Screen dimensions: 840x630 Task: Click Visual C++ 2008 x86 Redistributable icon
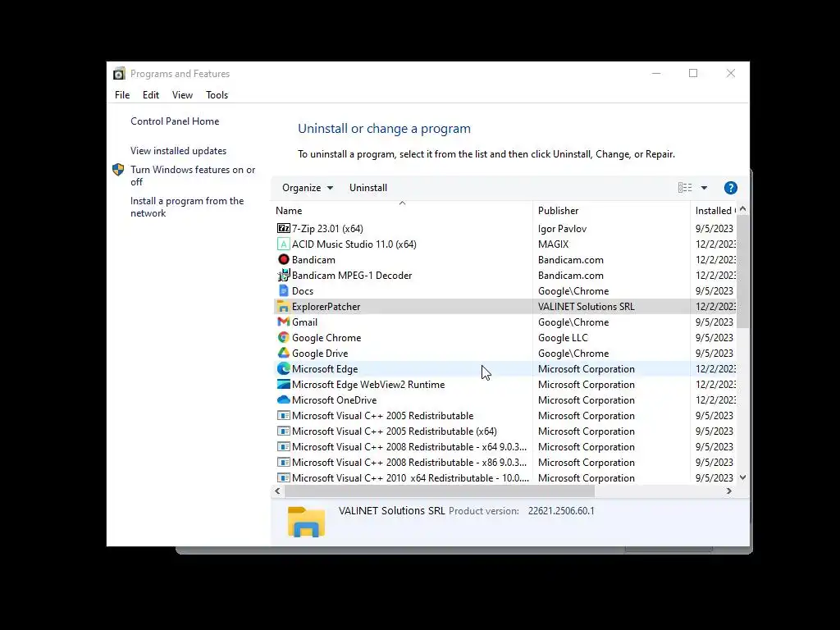283,462
